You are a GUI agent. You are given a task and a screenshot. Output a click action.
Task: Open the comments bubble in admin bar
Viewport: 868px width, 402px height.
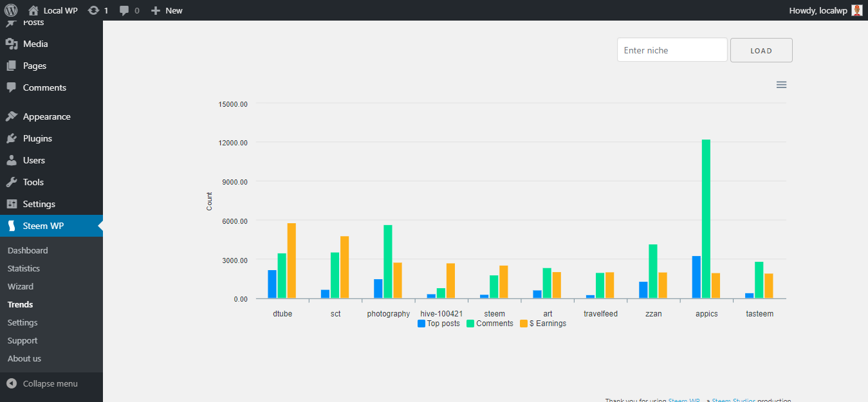coord(129,10)
